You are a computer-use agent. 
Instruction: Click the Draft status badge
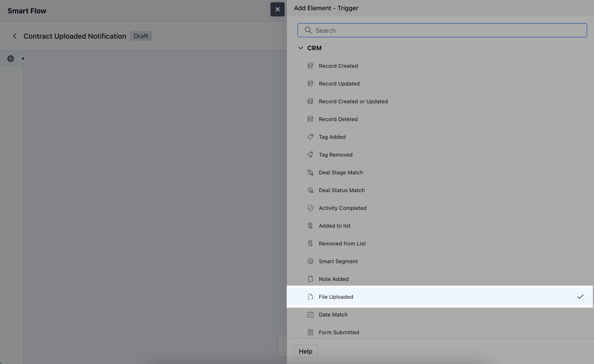tap(141, 36)
